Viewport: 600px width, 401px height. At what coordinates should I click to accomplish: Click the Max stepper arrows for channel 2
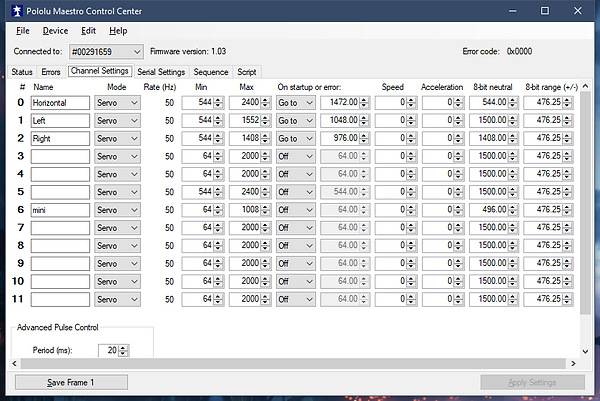coord(265,139)
